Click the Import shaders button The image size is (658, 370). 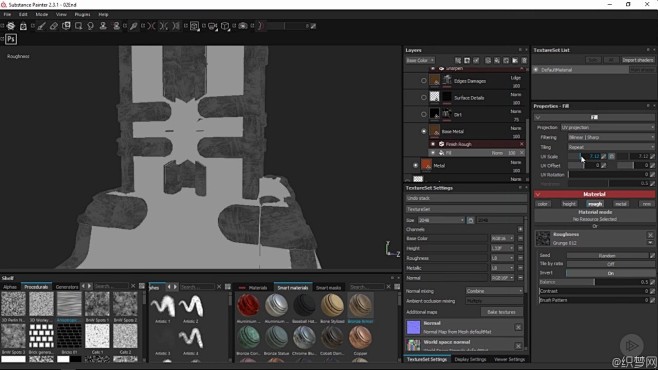(637, 60)
